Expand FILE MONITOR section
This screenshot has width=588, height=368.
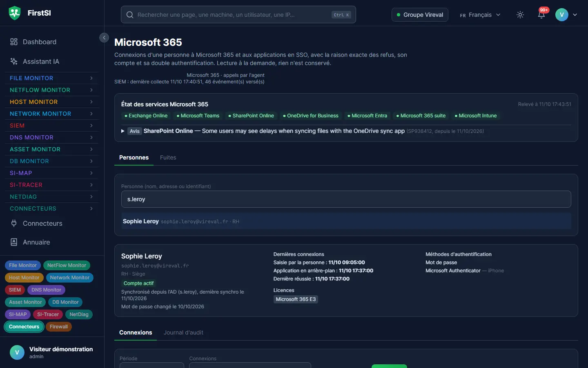tap(51, 78)
